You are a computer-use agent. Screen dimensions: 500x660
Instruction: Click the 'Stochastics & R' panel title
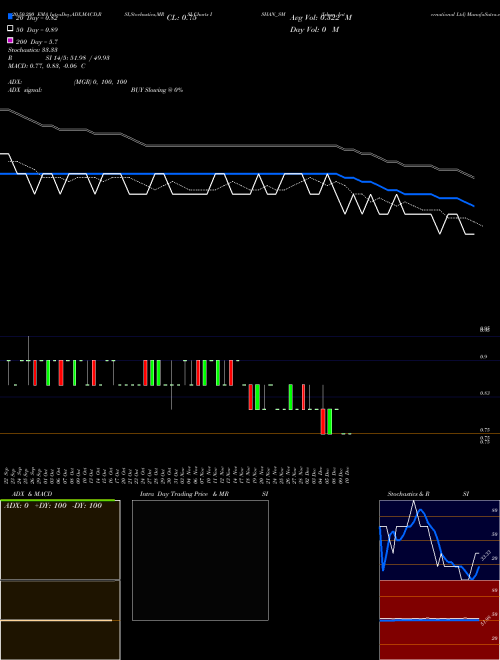(408, 494)
